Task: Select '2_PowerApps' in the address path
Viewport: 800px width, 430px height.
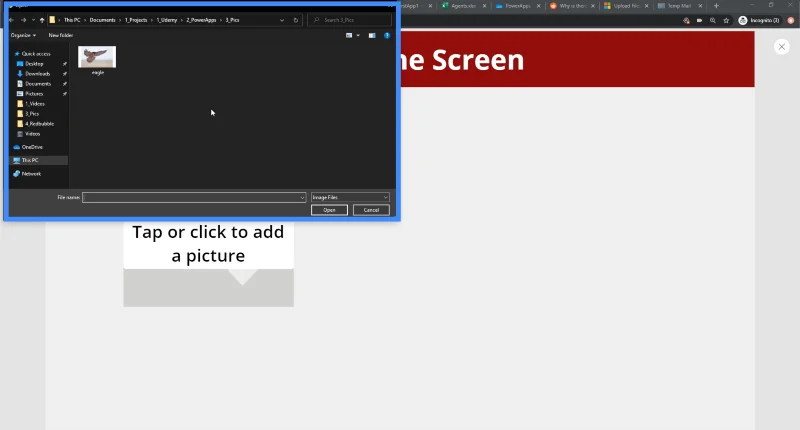Action: point(201,20)
